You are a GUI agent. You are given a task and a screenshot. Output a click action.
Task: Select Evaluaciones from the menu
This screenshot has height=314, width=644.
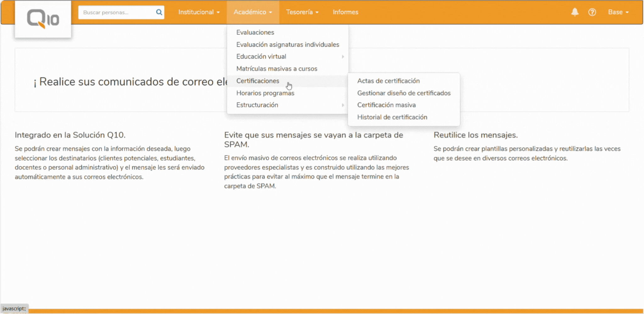pos(255,32)
